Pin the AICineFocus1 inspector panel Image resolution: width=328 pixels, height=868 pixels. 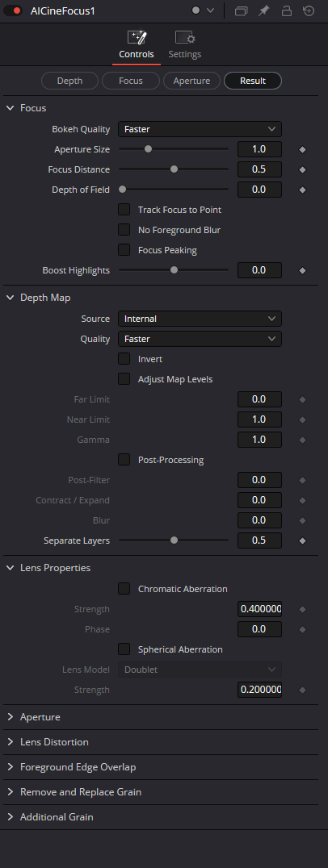tap(263, 10)
